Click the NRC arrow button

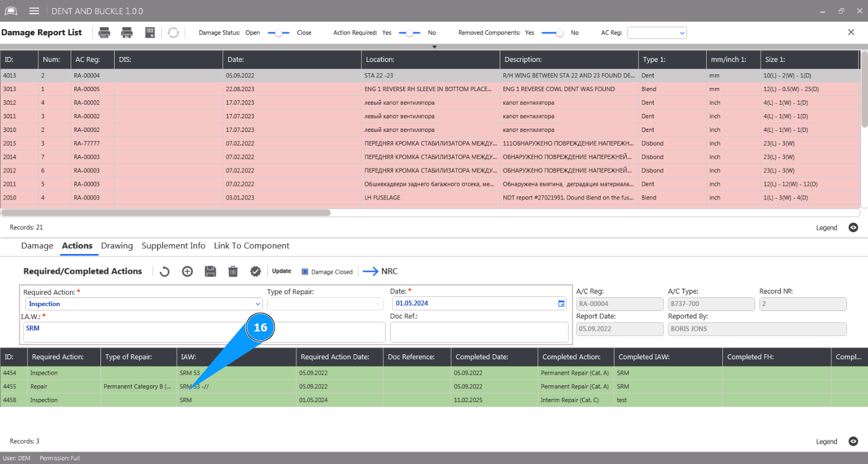pyautogui.click(x=380, y=271)
